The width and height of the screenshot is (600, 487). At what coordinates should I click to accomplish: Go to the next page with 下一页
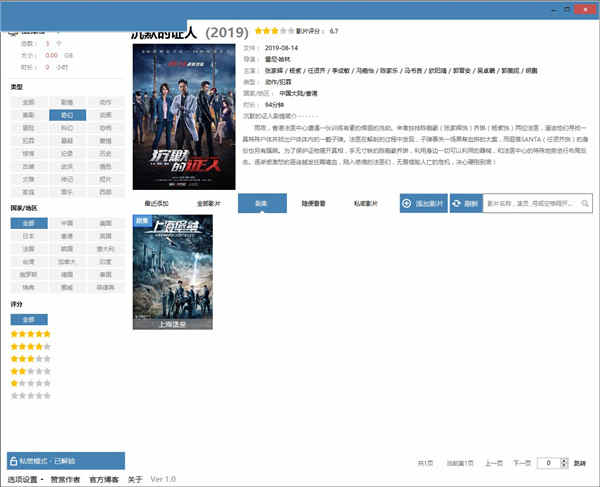pyautogui.click(x=522, y=463)
